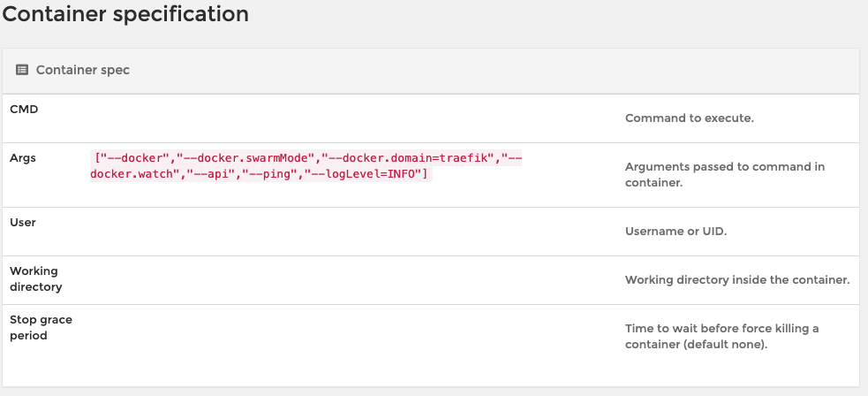Click the 'Command to execute.' description
Viewport: 868px width, 396px height.
(689, 118)
